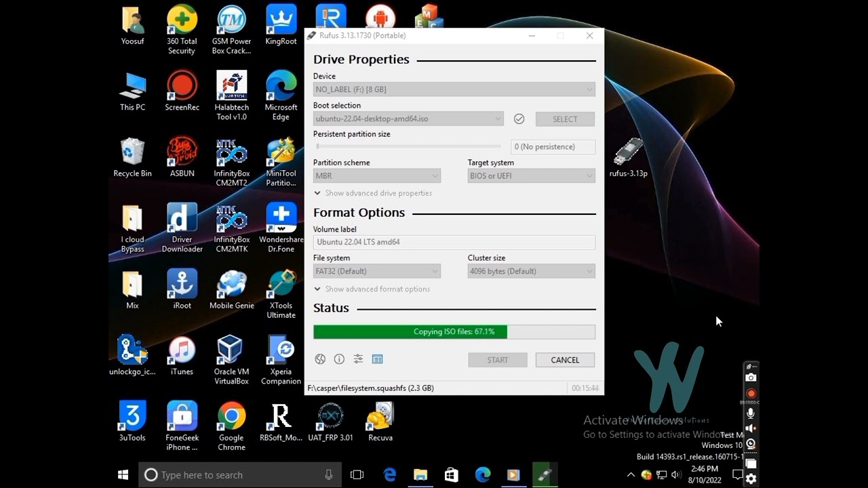Open the File system FAT32 dropdown

click(377, 271)
